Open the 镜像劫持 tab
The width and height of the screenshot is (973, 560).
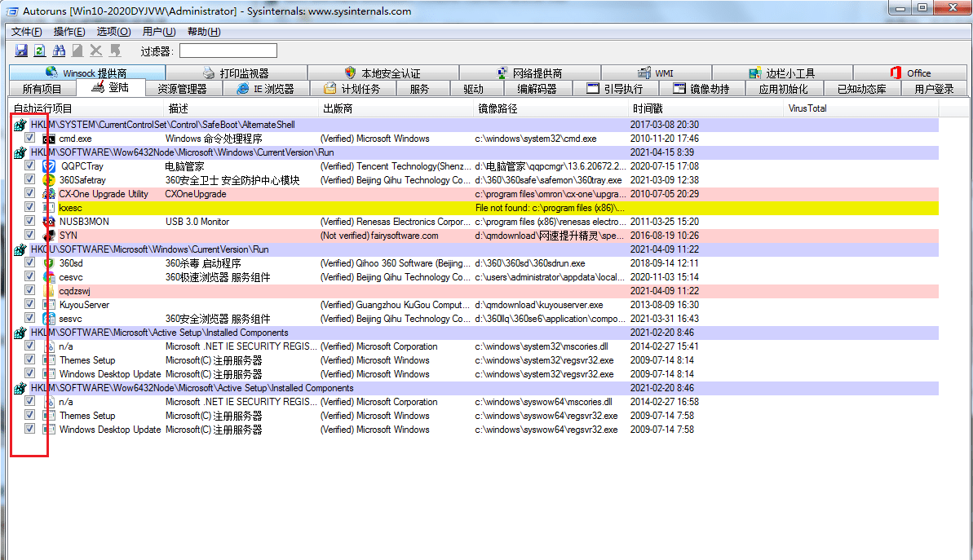pos(702,89)
